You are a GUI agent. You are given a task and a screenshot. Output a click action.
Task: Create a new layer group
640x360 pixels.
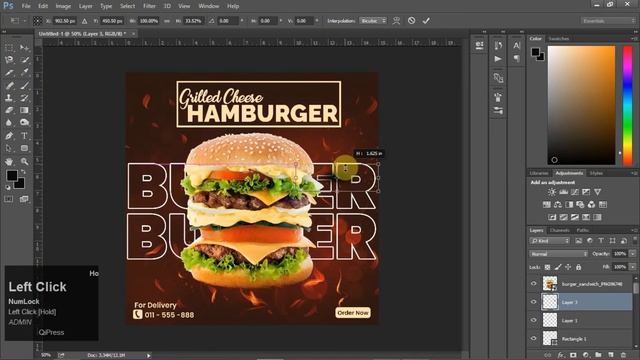tap(598, 355)
